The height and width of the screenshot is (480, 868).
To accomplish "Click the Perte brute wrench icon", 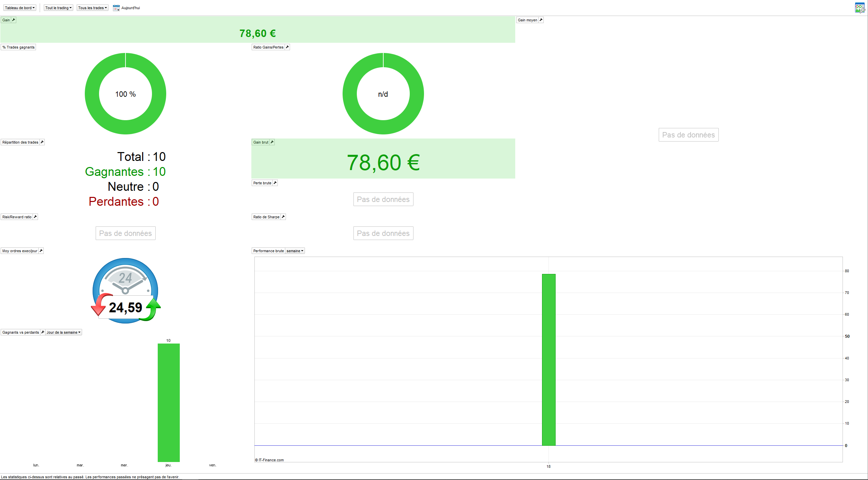I will tap(275, 183).
